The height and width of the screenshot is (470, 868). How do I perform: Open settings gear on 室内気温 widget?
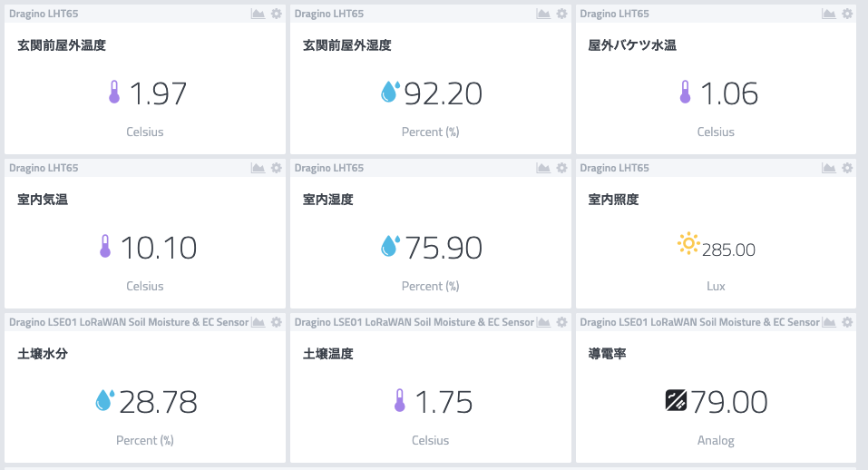[277, 168]
